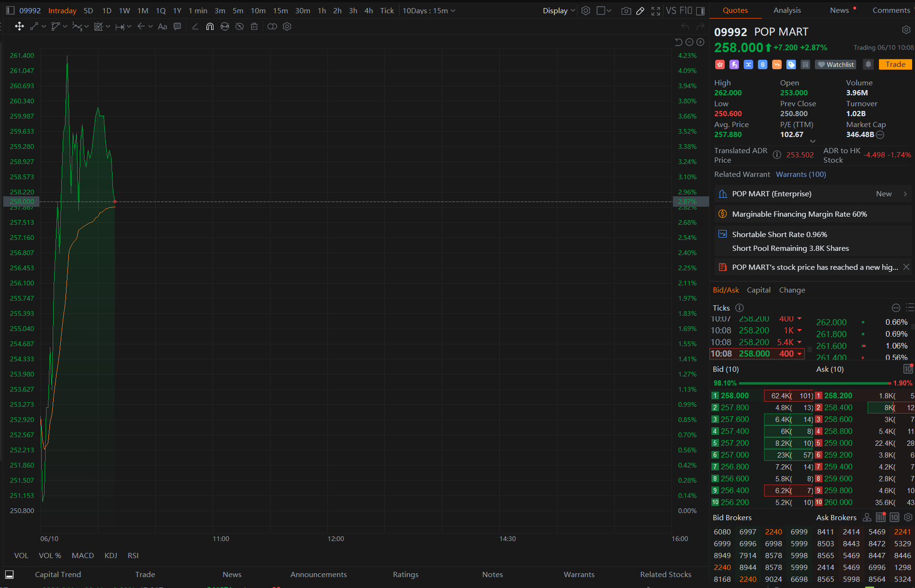
Task: Click the VS compare button
Action: pos(672,10)
